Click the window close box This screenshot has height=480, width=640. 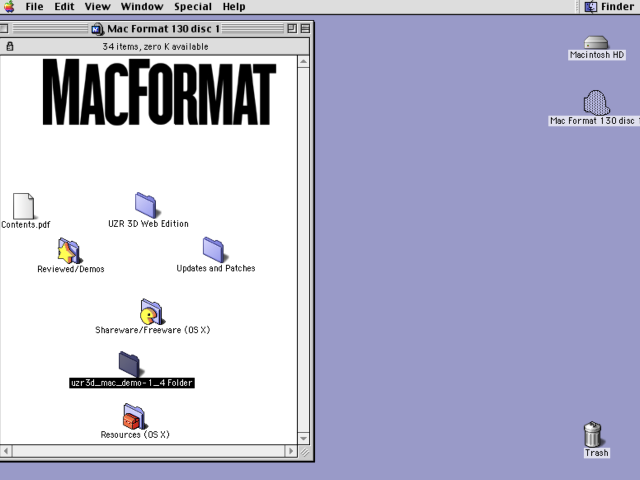coord(4,29)
